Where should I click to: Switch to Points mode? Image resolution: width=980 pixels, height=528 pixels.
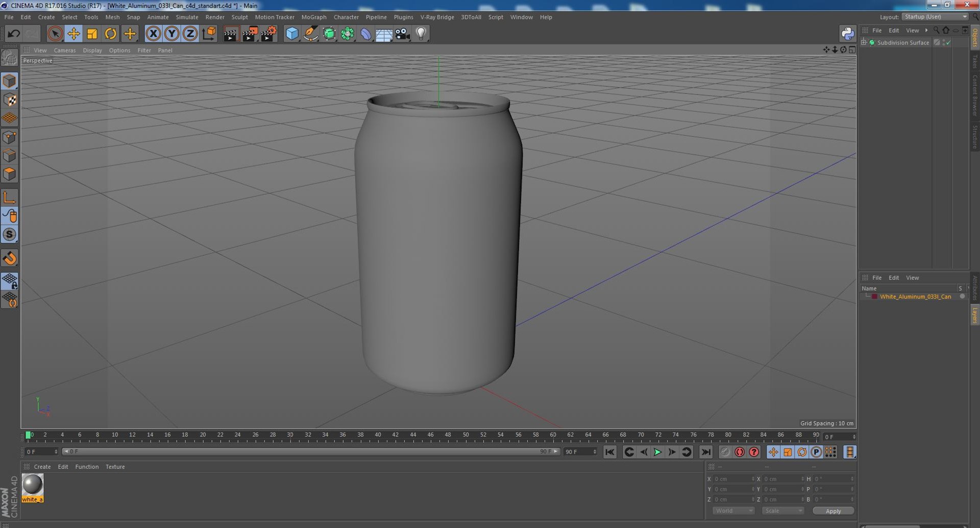click(x=10, y=137)
